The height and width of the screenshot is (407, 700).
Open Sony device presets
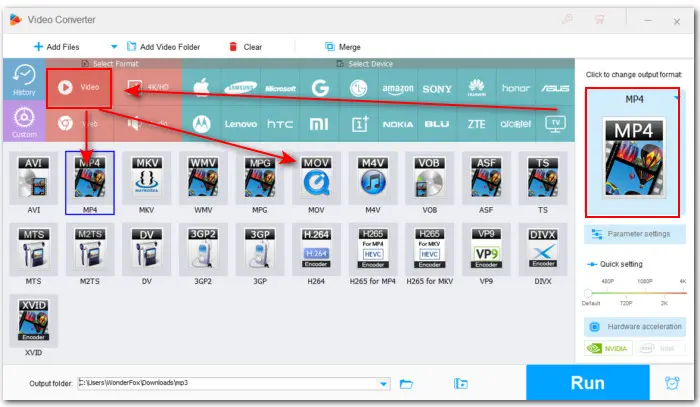(x=437, y=87)
